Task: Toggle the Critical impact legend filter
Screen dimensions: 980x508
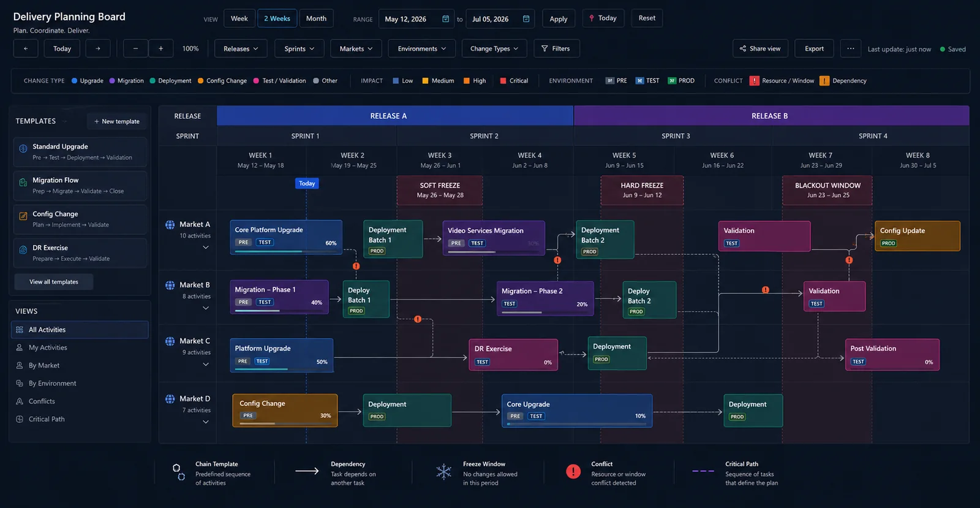Action: (x=514, y=81)
